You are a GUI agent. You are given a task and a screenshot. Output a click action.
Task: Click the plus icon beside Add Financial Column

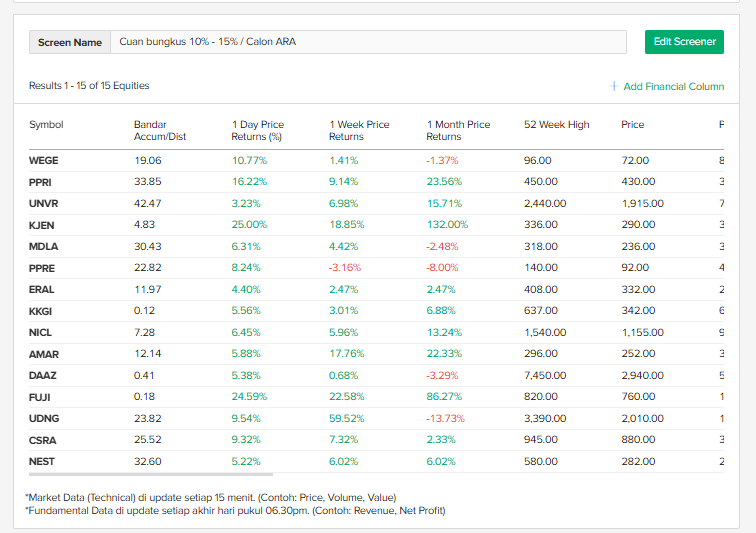[x=613, y=87]
